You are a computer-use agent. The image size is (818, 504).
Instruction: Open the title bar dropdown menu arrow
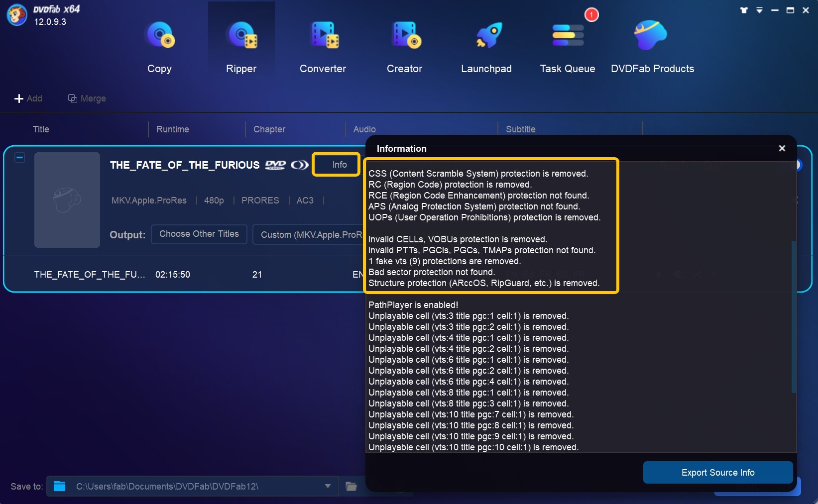759,10
